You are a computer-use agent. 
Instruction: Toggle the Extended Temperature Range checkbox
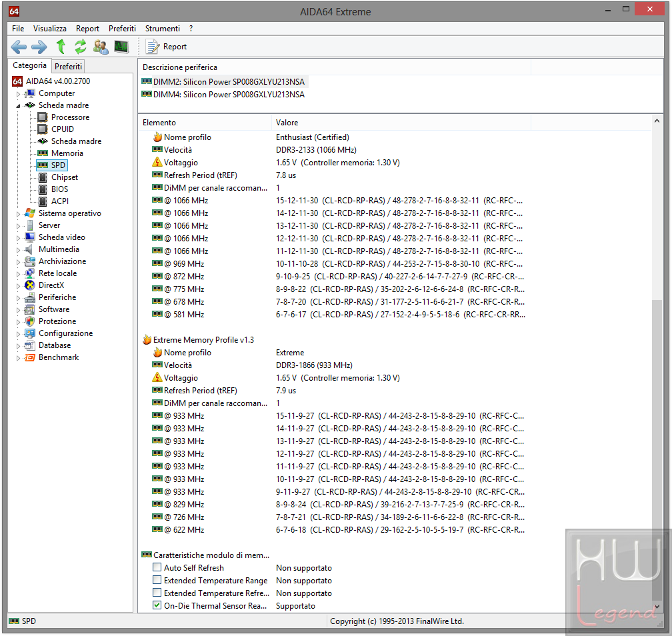click(x=157, y=580)
